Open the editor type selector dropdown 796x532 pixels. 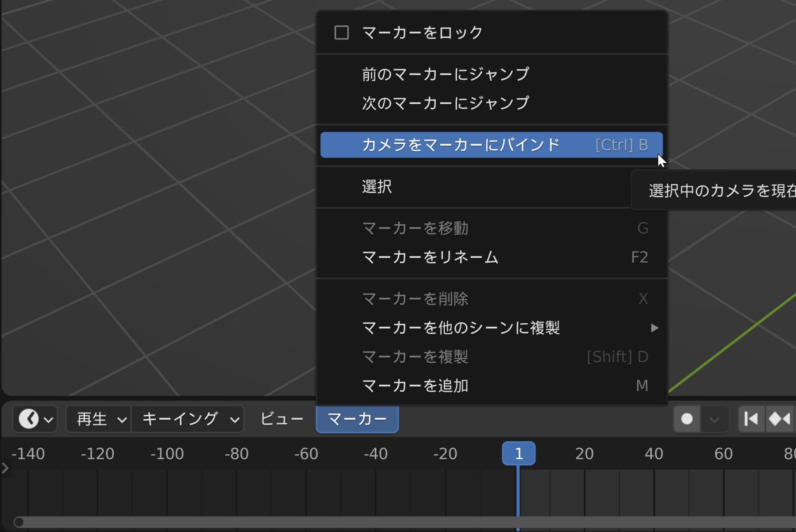(x=49, y=419)
